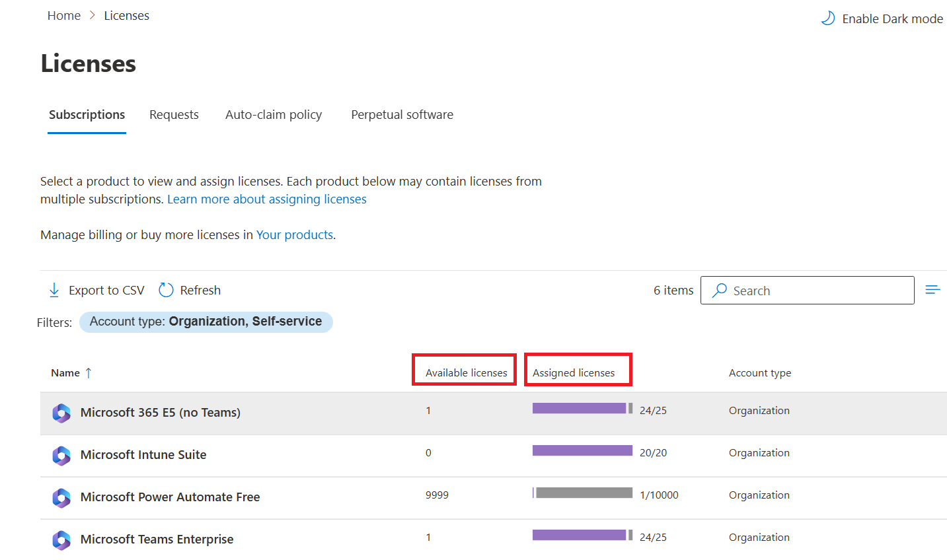Viewport: 947px width, 560px height.
Task: Click the filter list icon beside search
Action: point(932,290)
